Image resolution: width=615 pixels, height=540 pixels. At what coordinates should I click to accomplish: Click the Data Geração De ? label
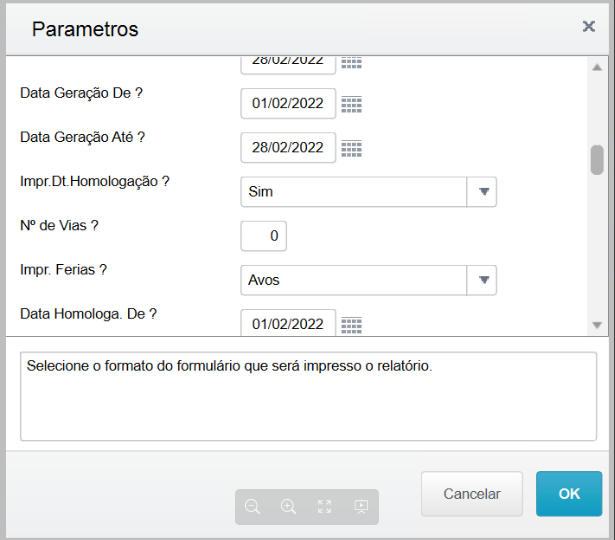tap(81, 93)
